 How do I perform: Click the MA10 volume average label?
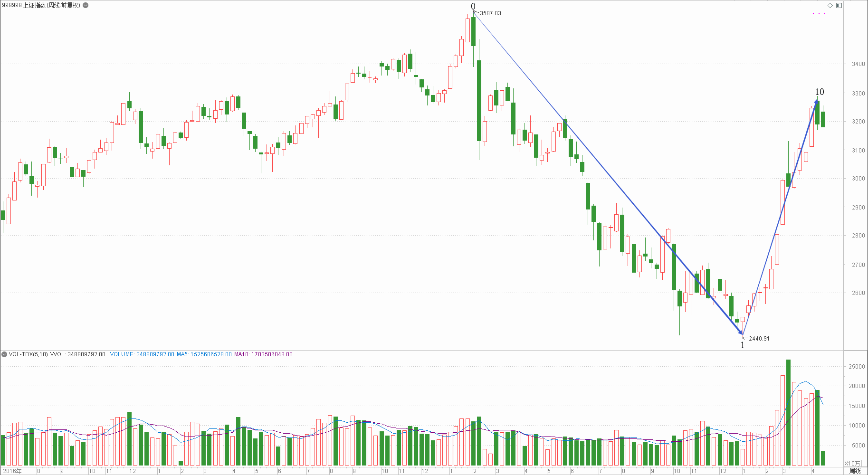coord(263,354)
